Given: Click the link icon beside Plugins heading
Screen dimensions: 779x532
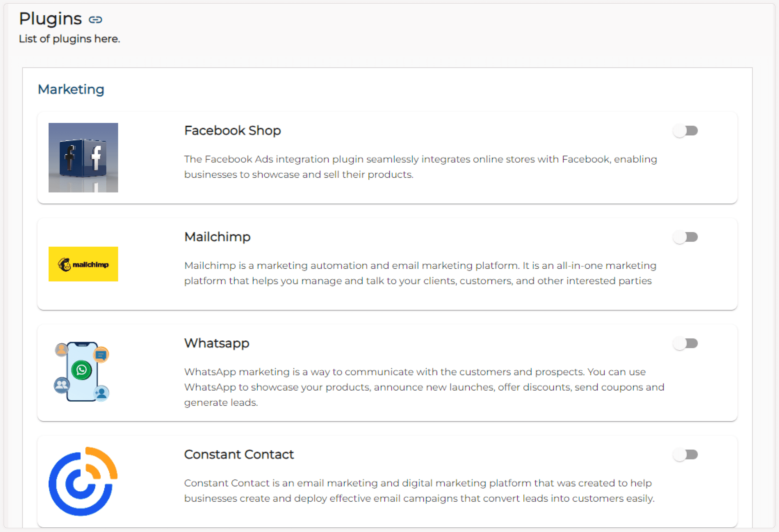Looking at the screenshot, I should (x=95, y=20).
